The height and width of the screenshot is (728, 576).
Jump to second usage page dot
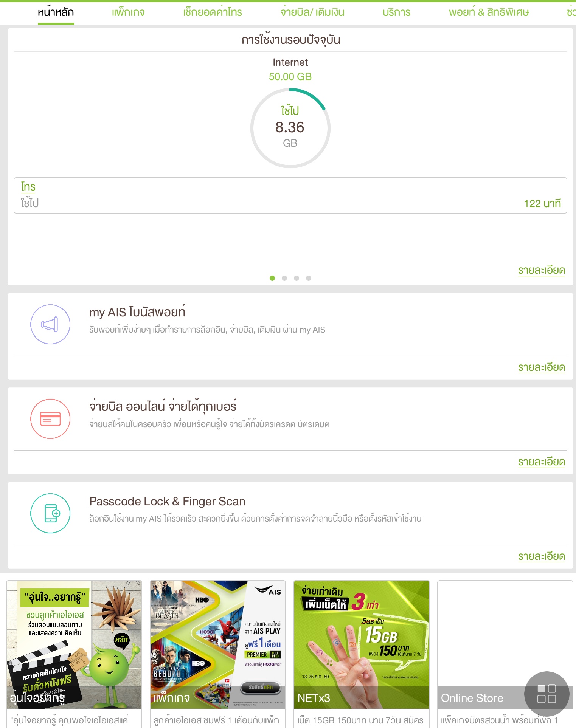click(x=284, y=278)
